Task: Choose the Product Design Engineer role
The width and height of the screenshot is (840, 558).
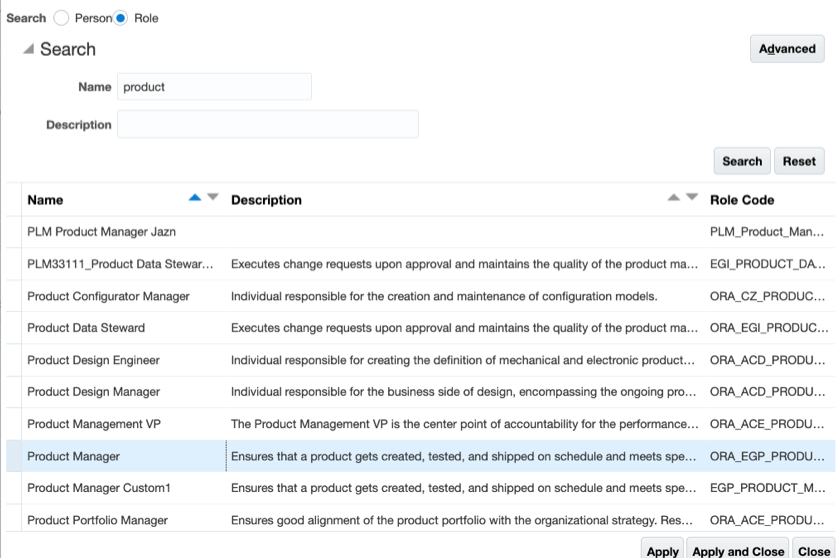Action: [x=93, y=360]
